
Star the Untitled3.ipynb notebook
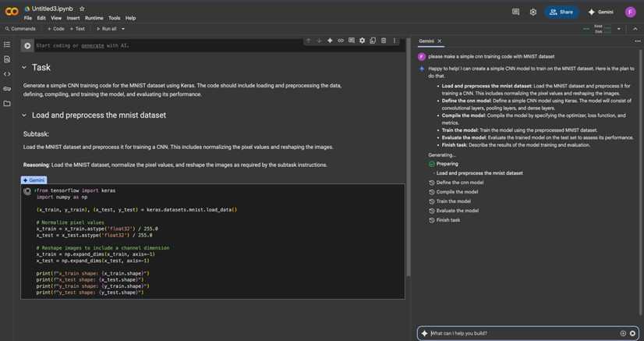pos(82,9)
